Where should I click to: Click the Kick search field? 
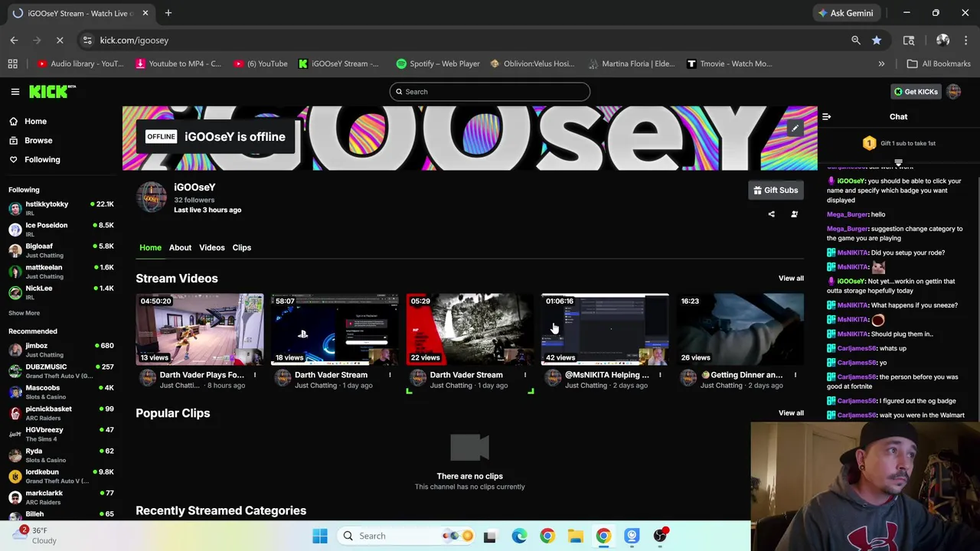click(489, 92)
